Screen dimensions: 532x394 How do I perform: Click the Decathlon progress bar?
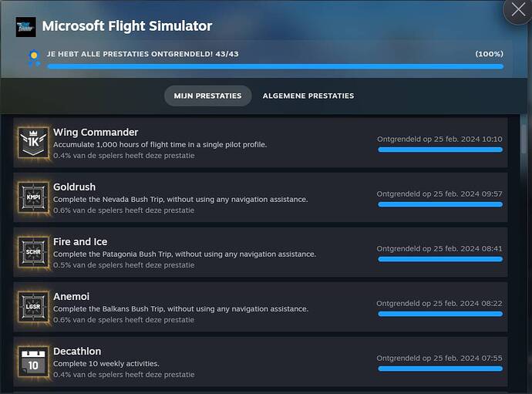439,369
